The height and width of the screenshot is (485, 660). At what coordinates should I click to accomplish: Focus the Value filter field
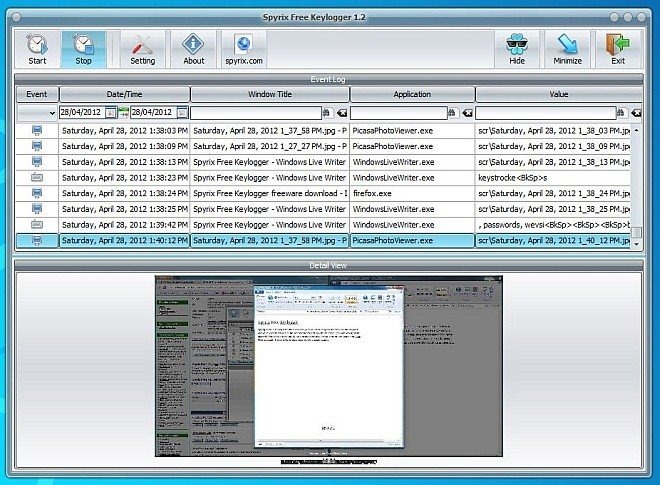(546, 113)
